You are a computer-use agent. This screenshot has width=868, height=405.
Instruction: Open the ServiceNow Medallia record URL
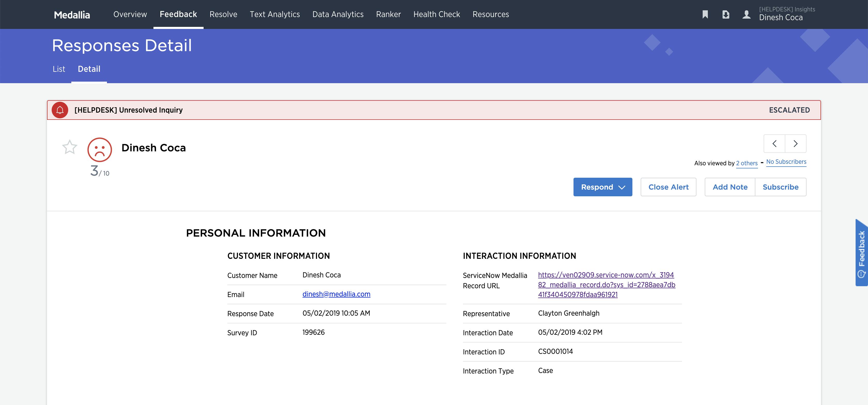pos(606,285)
